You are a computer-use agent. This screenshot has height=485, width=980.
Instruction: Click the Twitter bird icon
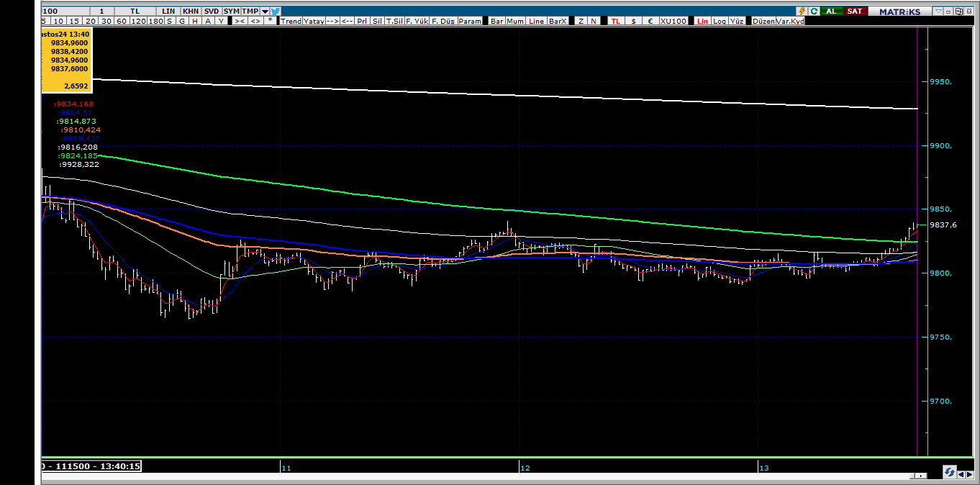pos(276,11)
